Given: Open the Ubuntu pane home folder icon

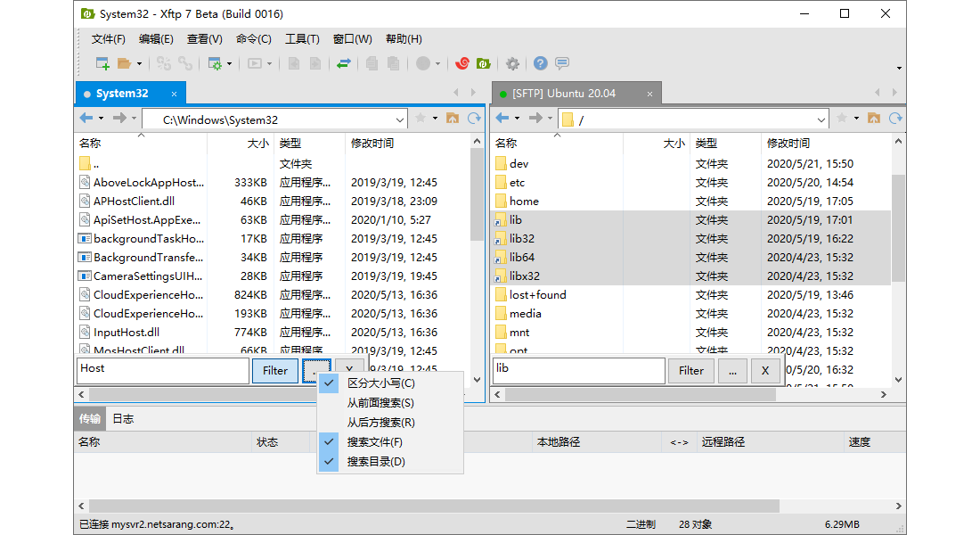Looking at the screenshot, I should [x=874, y=119].
